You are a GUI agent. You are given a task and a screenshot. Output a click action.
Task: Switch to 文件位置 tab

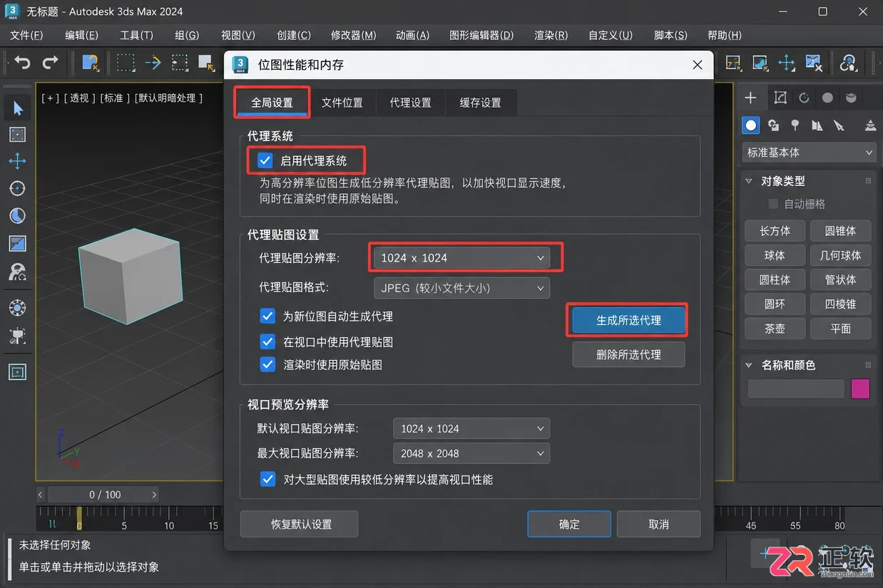pos(342,103)
